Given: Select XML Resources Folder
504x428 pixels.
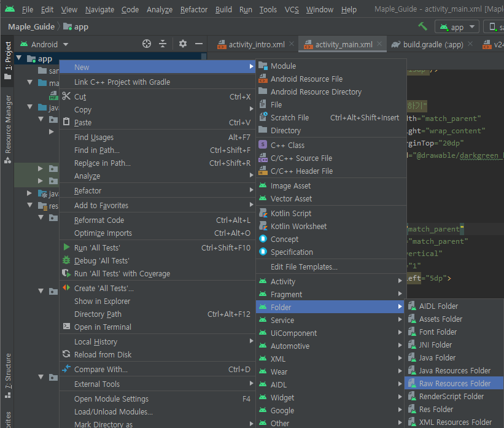Looking at the screenshot, I should [454, 422].
